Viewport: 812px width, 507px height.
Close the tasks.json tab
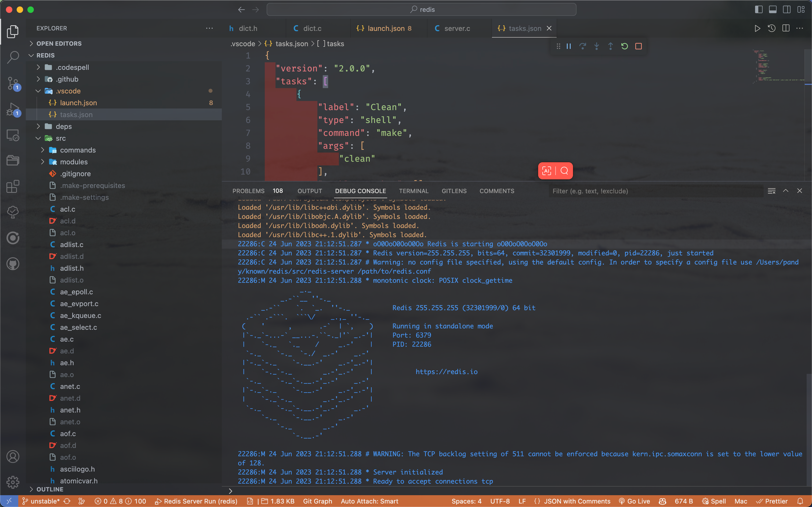click(549, 28)
